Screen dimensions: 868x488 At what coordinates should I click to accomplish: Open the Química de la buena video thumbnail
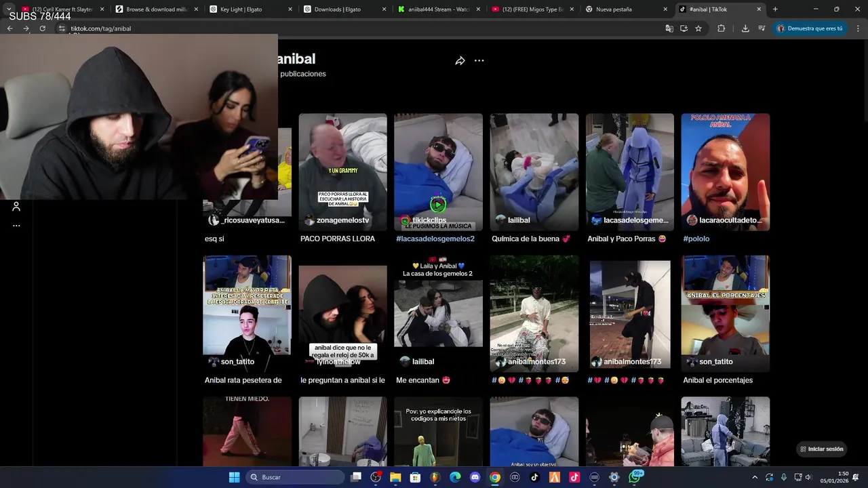click(x=534, y=172)
